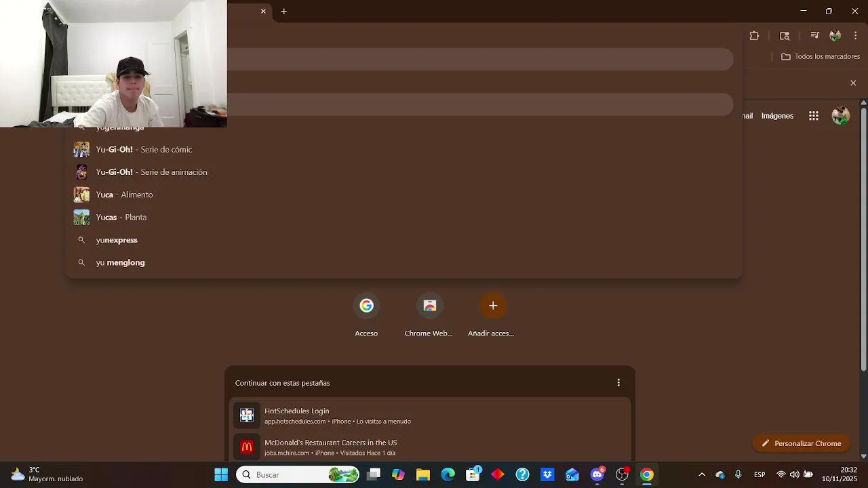Open Chrome three-dot main menu
This screenshot has width=868, height=488.
pyautogui.click(x=856, y=35)
